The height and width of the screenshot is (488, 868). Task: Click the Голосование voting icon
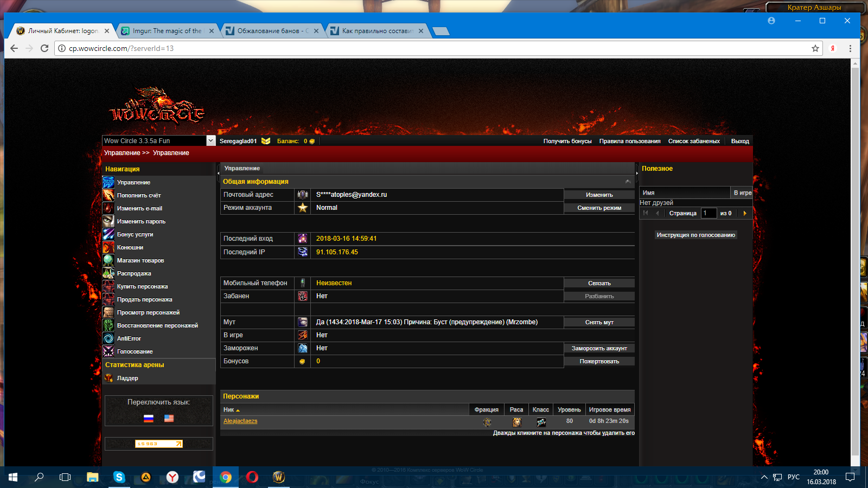[108, 351]
